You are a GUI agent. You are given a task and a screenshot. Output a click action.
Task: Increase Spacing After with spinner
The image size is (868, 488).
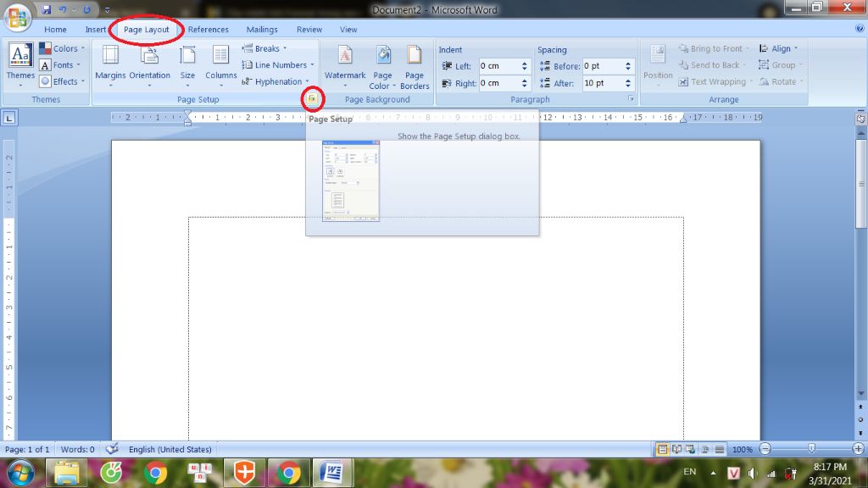coord(628,80)
